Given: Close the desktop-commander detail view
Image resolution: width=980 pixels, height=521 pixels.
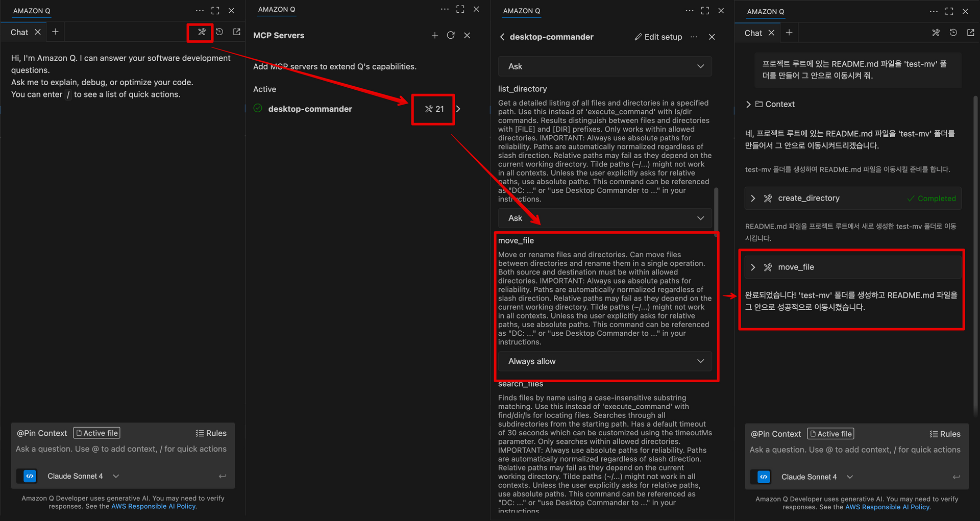Looking at the screenshot, I should point(712,37).
